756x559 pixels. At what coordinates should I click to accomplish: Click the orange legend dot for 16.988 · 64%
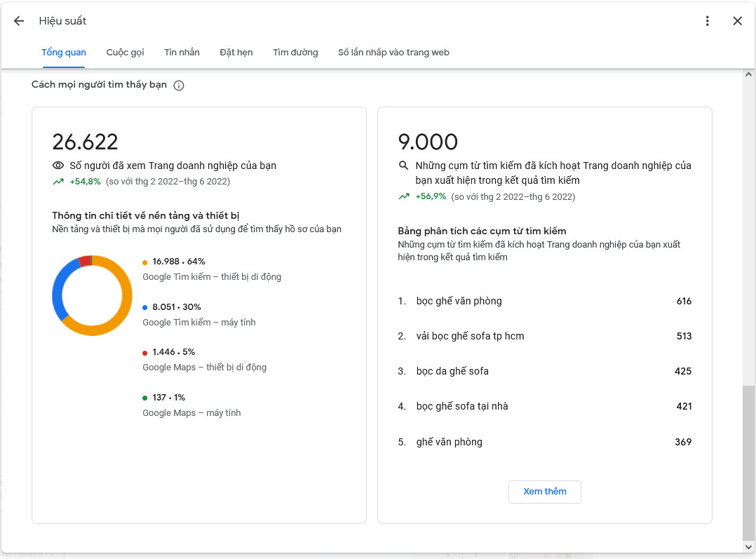pos(144,262)
